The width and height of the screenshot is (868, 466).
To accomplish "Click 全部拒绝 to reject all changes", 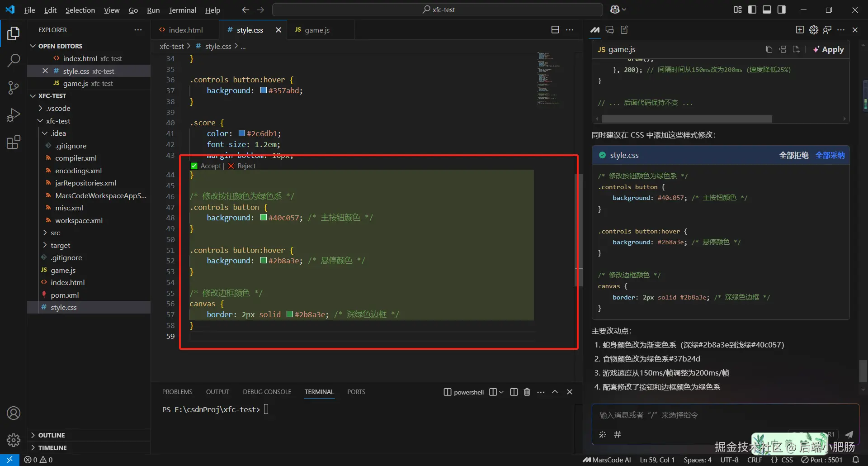I will [794, 155].
